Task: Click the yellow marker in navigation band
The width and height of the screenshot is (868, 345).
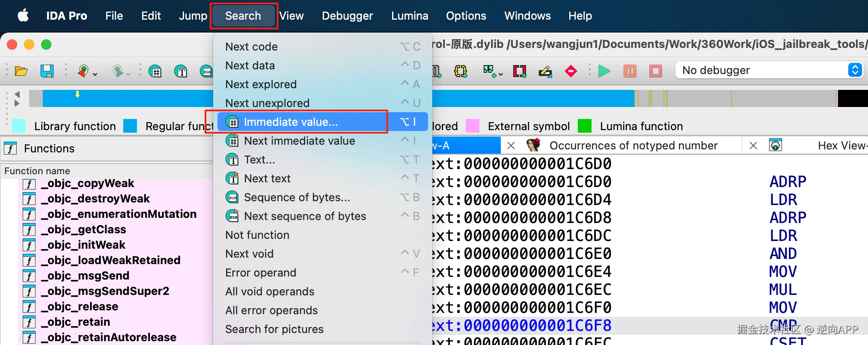Action: point(77,94)
